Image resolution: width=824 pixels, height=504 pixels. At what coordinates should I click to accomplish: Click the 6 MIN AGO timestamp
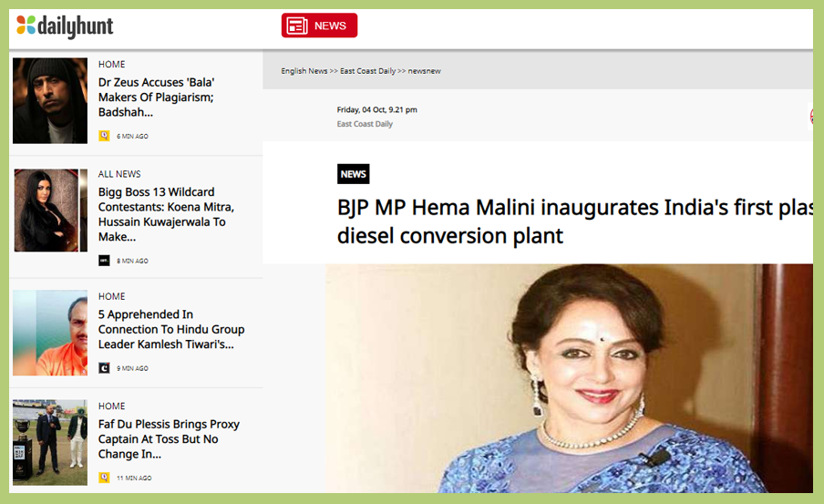(132, 136)
